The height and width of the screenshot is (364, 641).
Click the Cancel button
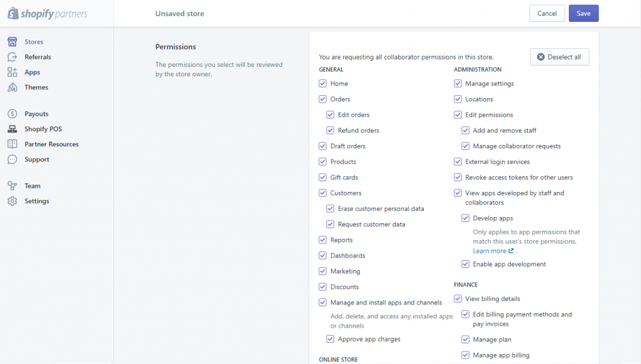(547, 14)
